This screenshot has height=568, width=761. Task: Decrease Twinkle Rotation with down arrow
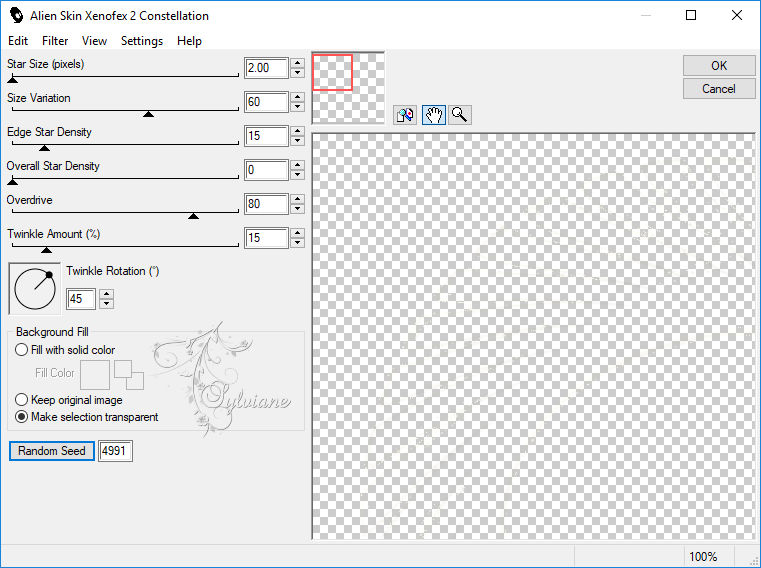[x=107, y=304]
